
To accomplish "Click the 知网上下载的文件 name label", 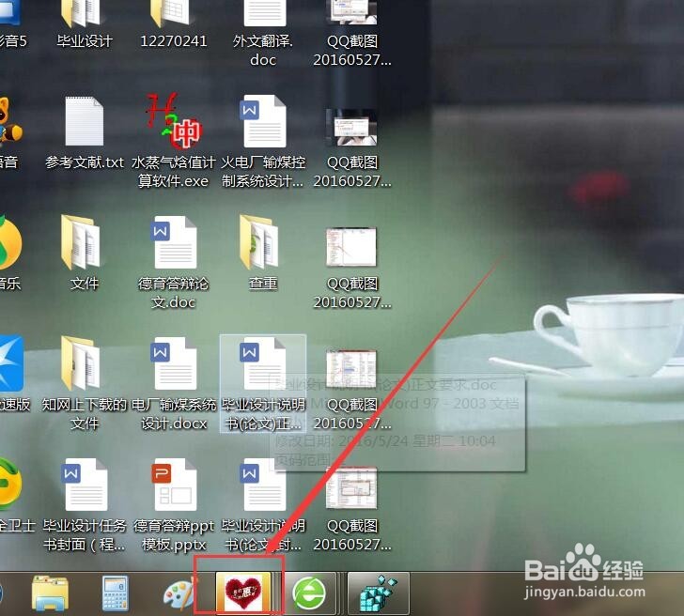I will click(85, 414).
